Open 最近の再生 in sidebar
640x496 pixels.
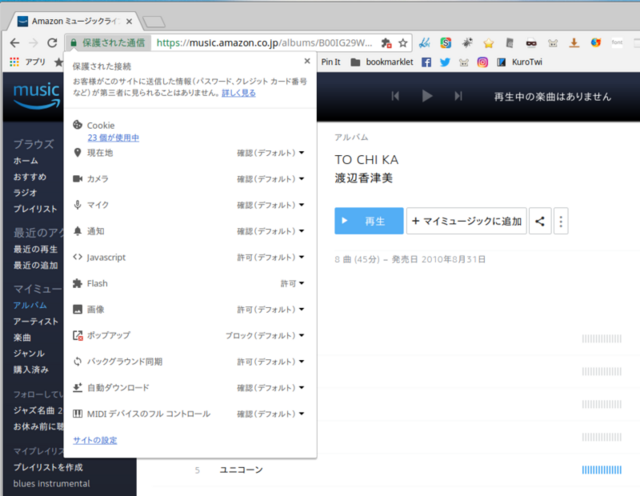(36, 249)
